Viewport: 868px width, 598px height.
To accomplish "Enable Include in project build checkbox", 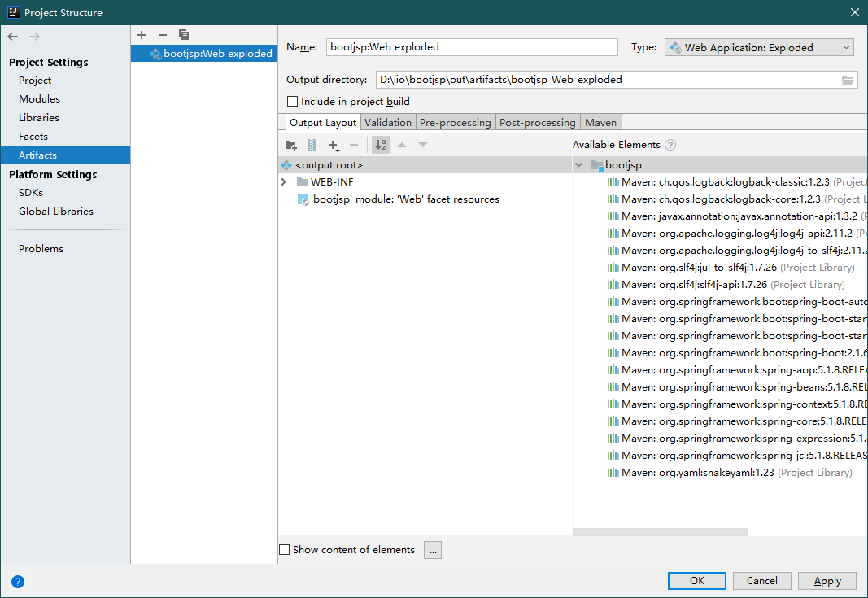I will [x=292, y=102].
